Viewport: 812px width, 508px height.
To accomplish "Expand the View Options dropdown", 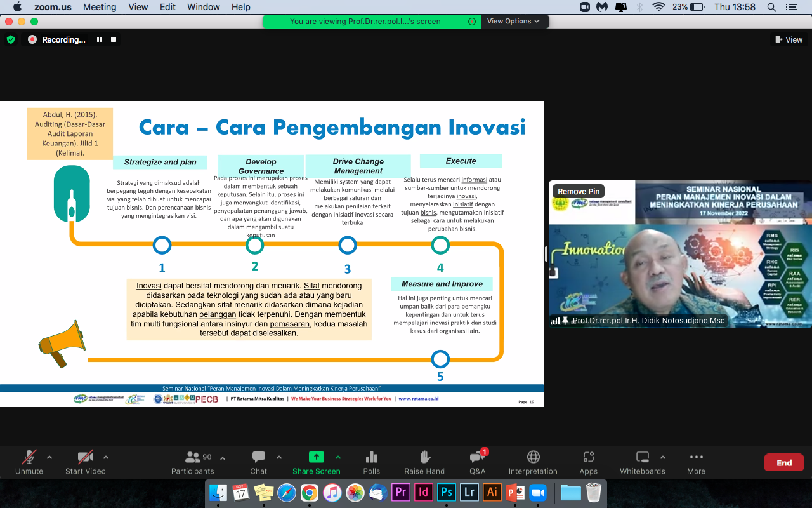I will click(513, 21).
